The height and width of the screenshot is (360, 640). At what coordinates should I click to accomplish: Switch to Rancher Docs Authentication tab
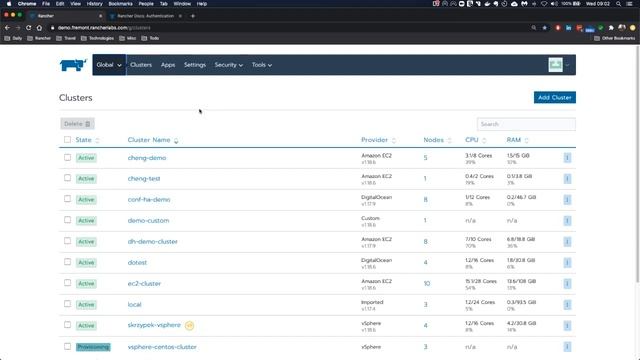click(x=145, y=16)
